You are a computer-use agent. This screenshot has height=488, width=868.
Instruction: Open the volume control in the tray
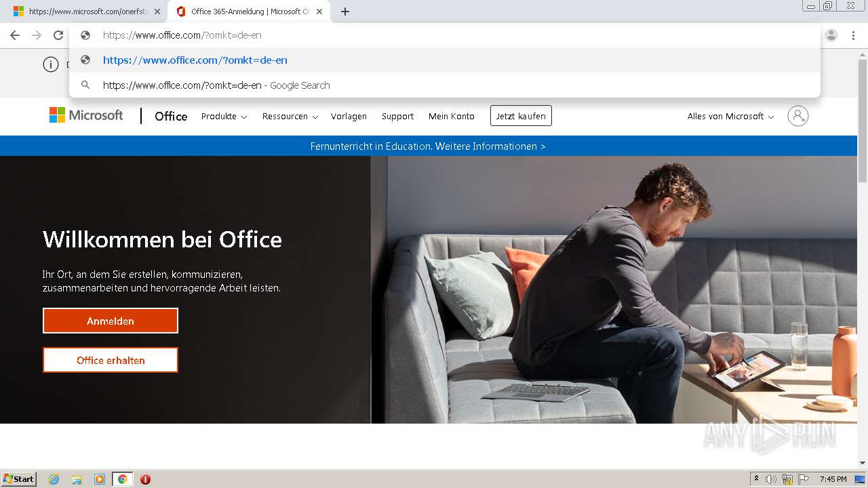[771, 479]
